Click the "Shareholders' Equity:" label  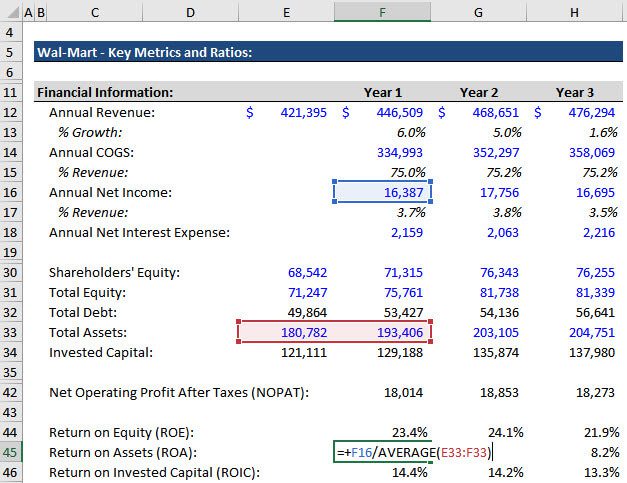pyautogui.click(x=114, y=272)
